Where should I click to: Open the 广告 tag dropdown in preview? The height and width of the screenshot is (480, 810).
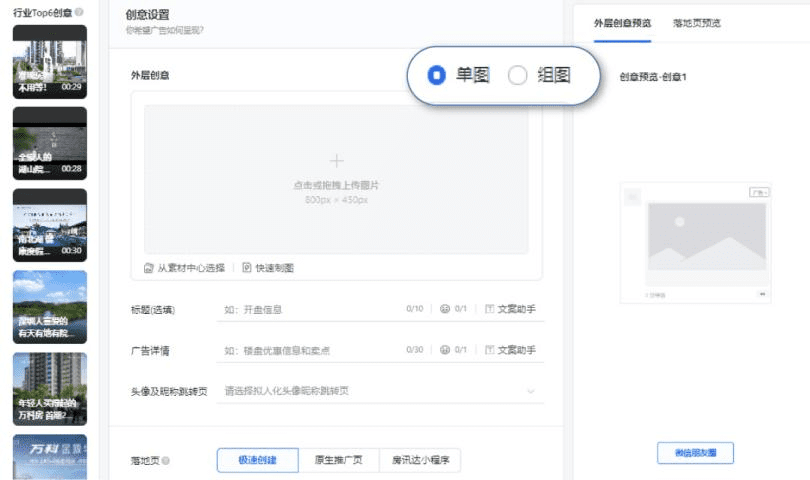coord(759,193)
